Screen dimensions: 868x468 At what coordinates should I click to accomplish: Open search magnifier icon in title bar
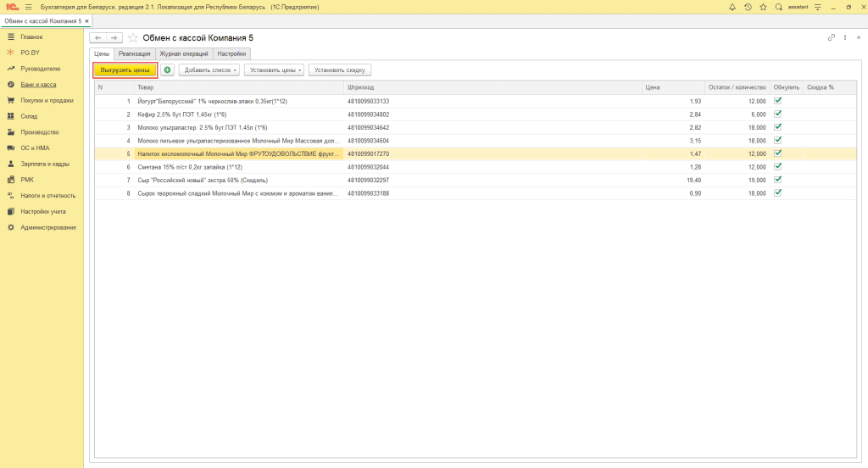(778, 7)
